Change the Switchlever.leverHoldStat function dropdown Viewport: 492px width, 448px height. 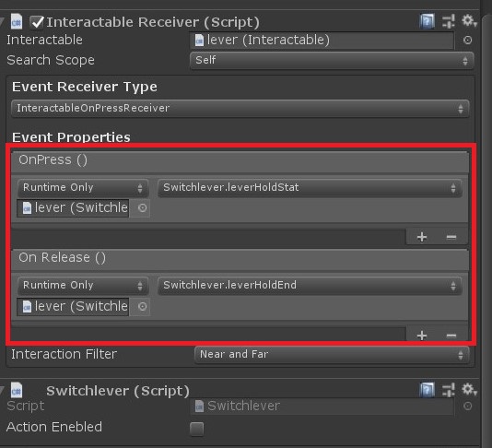tap(310, 188)
